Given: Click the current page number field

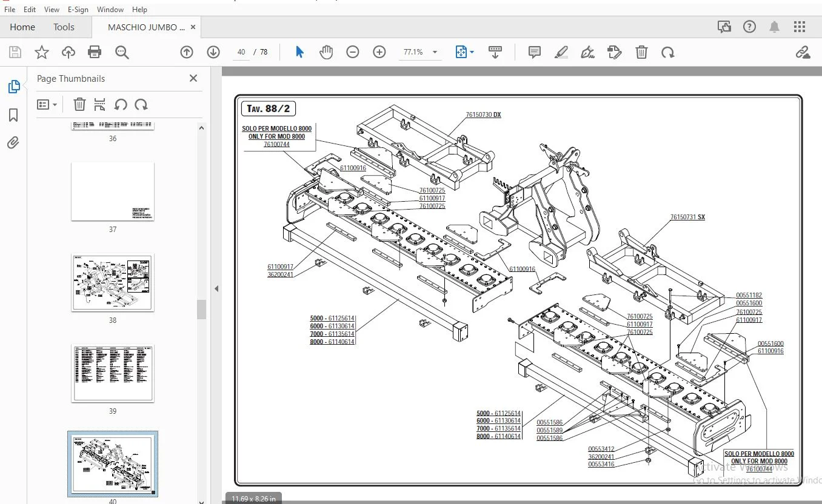Looking at the screenshot, I should [241, 52].
